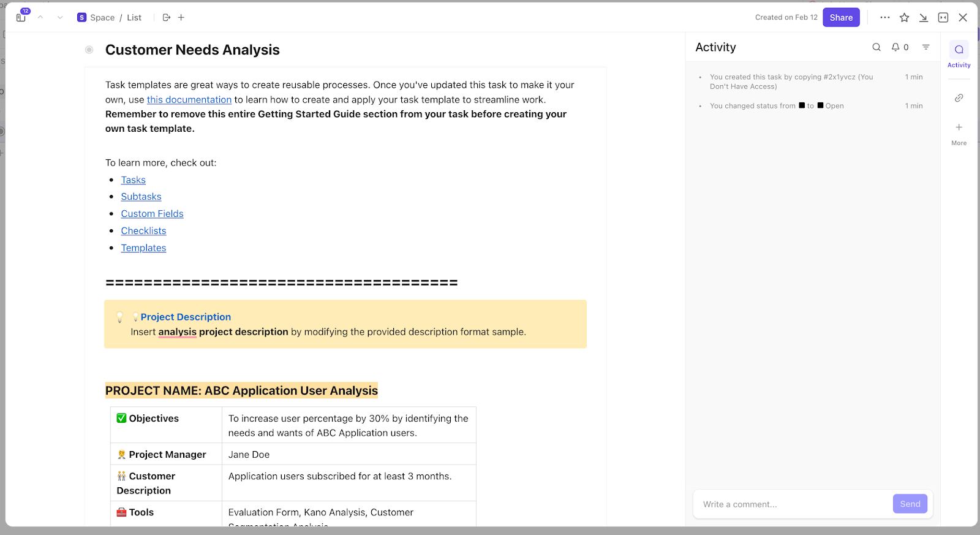Click the black Open status color square
The image size is (980, 535).
tap(821, 105)
